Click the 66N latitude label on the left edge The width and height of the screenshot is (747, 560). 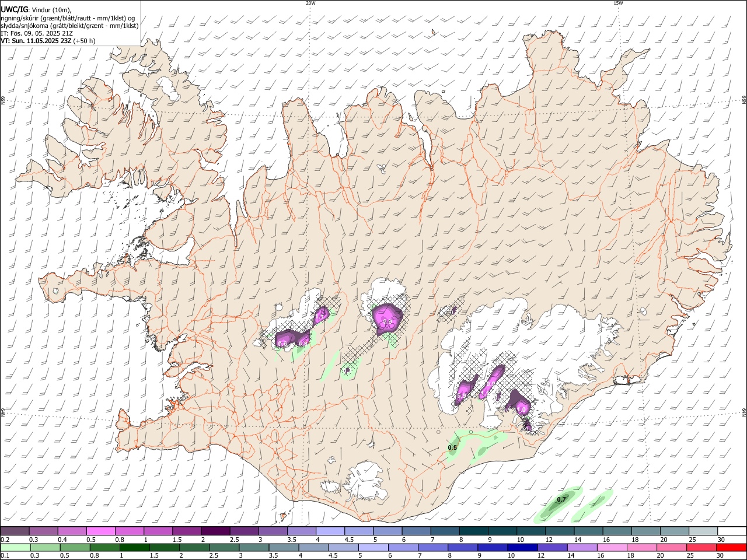click(x=3, y=101)
